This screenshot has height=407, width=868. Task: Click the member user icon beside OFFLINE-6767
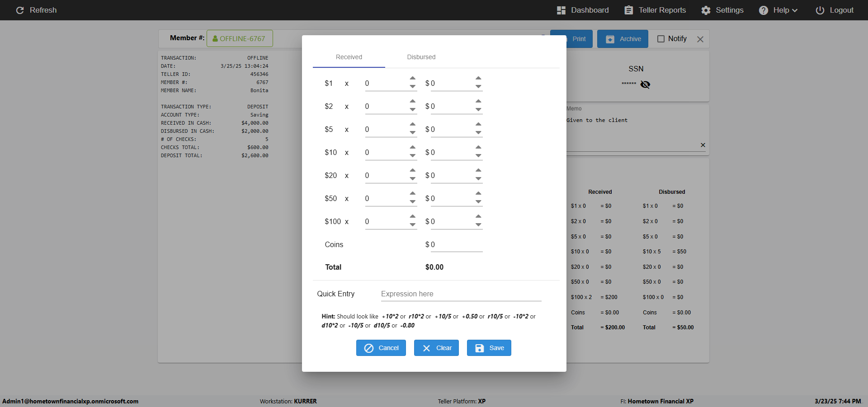tap(215, 39)
